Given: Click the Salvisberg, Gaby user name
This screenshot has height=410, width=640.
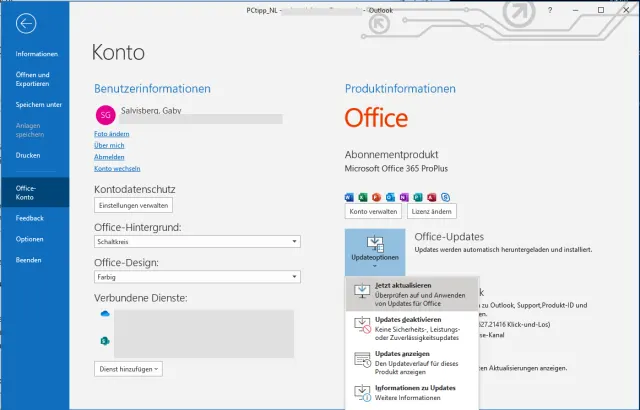Looking at the screenshot, I should tap(151, 111).
